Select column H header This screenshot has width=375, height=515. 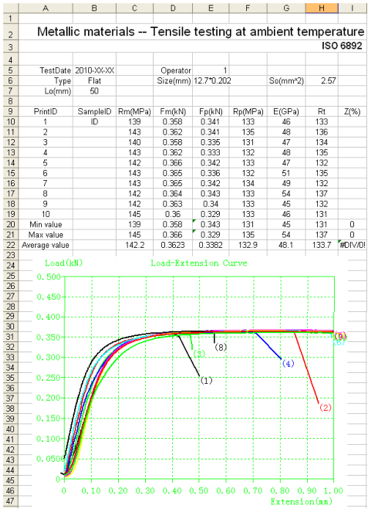pos(322,8)
